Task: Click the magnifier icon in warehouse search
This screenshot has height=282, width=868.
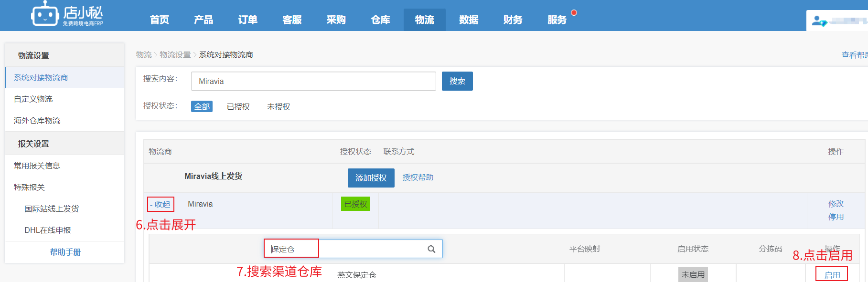Action: [431, 249]
